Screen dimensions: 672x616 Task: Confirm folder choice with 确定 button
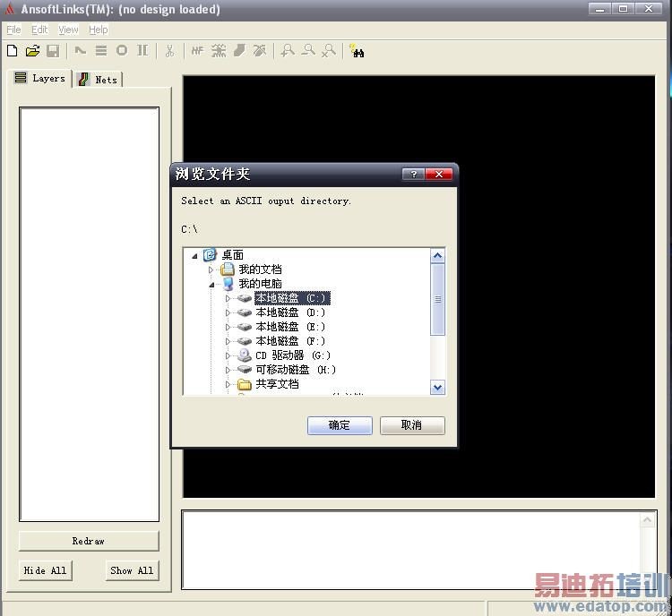tap(340, 425)
